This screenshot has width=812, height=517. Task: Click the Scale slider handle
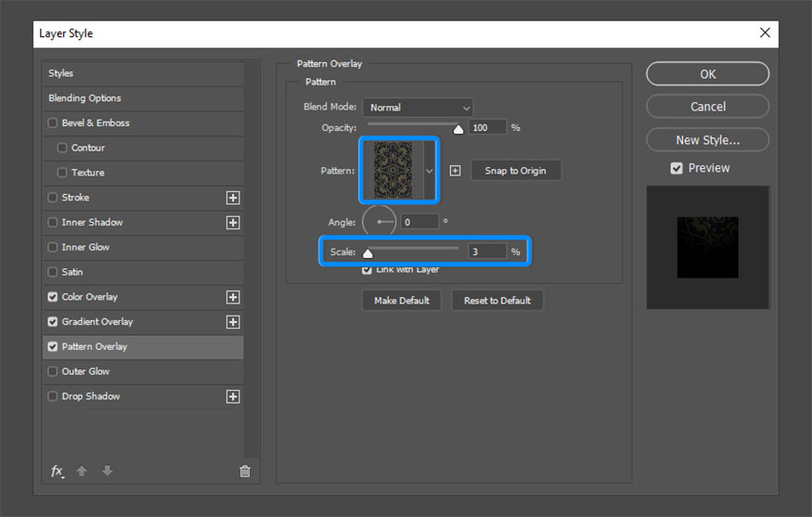tap(367, 253)
